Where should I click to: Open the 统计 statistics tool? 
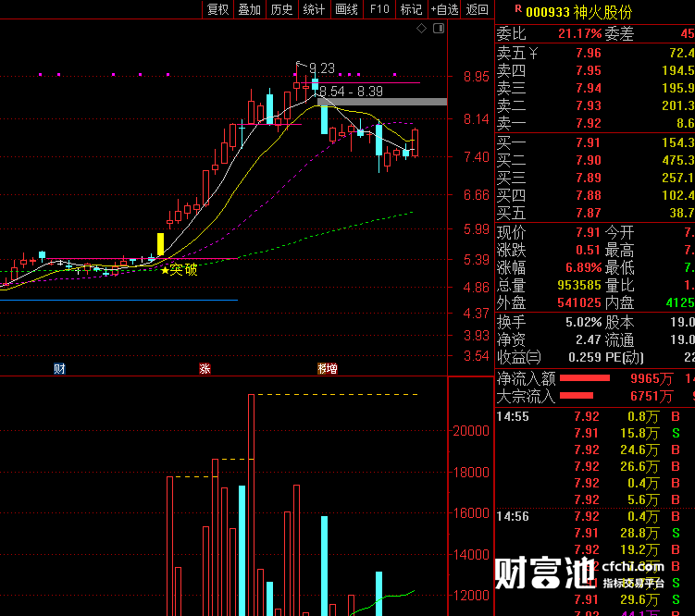315,9
